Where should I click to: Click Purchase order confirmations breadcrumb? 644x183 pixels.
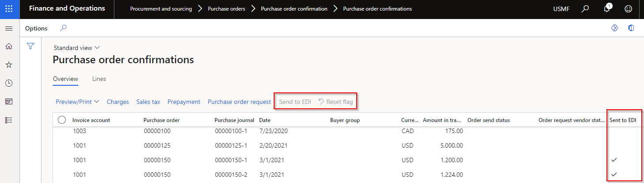click(x=377, y=9)
